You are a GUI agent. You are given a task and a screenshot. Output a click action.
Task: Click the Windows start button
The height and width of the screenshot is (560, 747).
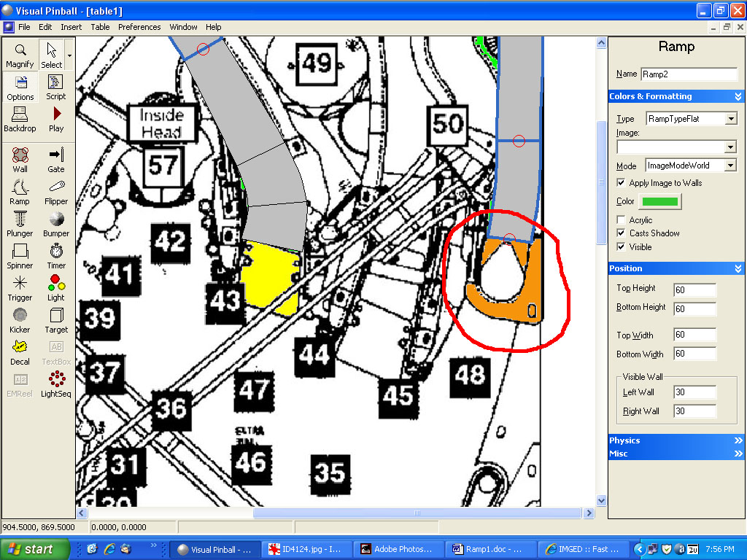click(x=35, y=550)
